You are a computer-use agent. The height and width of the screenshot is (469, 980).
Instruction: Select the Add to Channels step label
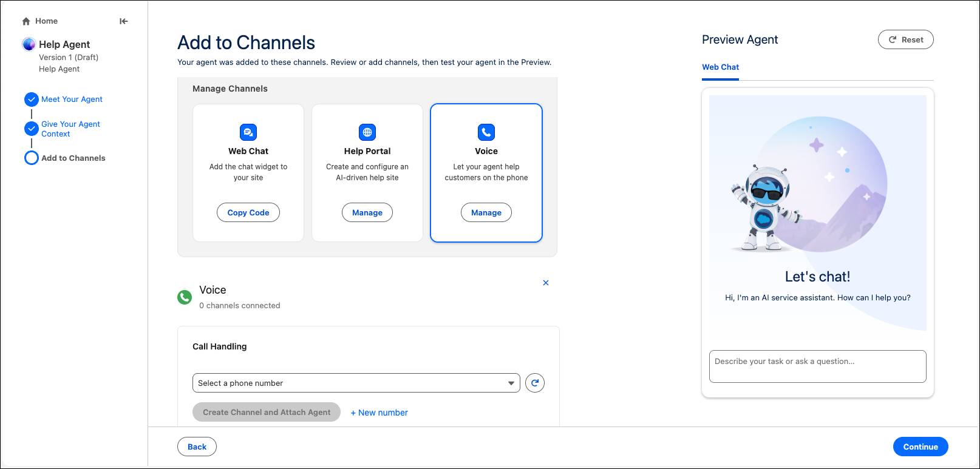click(73, 158)
